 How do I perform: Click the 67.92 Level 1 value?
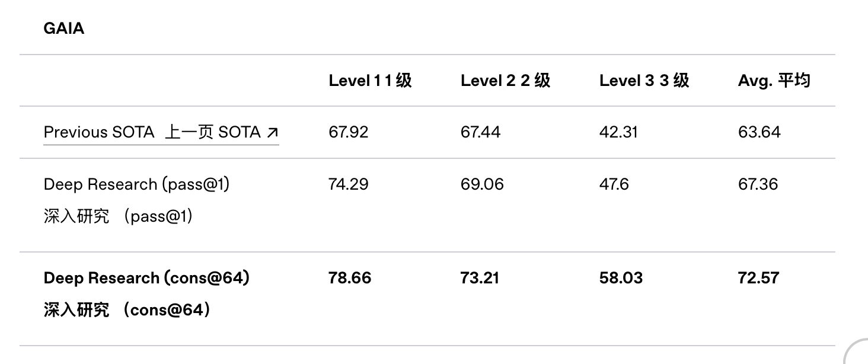tap(349, 132)
